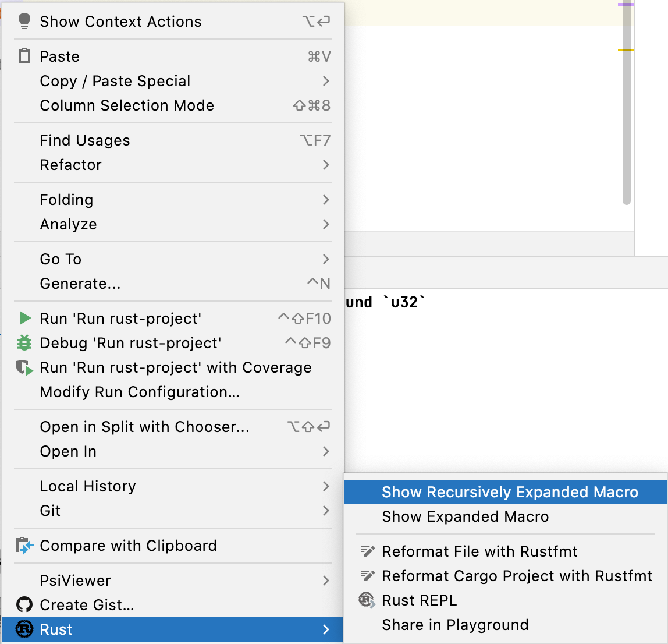668x644 pixels.
Task: Select Show Recursively Expanded Macro
Action: click(x=506, y=492)
